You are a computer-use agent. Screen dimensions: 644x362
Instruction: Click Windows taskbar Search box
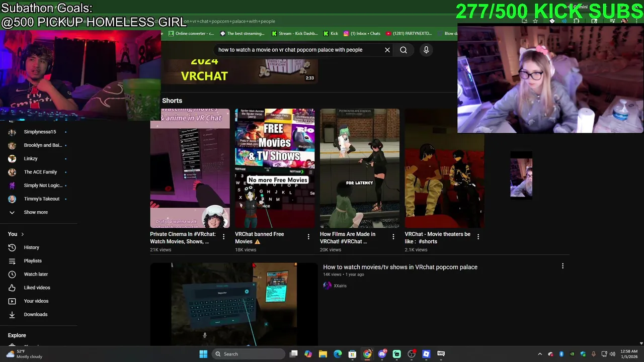pos(248,354)
